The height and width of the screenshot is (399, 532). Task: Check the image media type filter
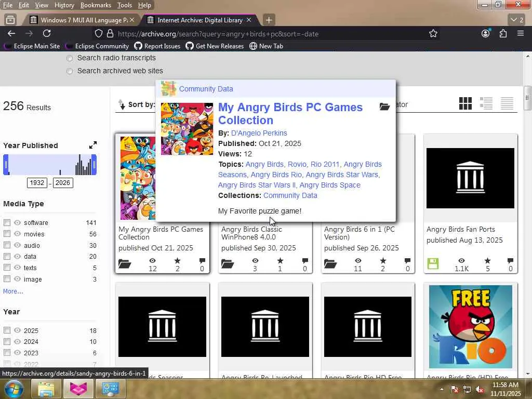point(7,279)
